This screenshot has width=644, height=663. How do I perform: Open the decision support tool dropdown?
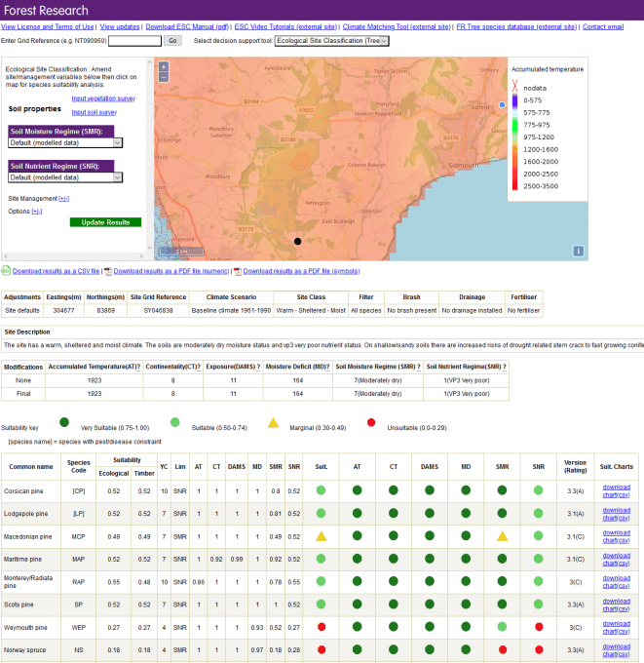coord(331,41)
